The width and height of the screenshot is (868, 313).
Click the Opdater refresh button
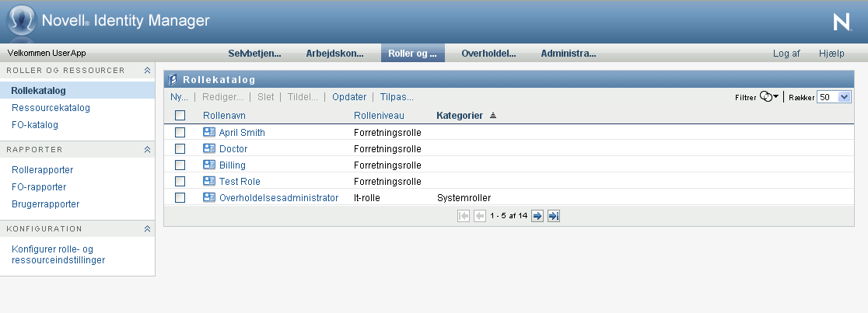pyautogui.click(x=349, y=97)
